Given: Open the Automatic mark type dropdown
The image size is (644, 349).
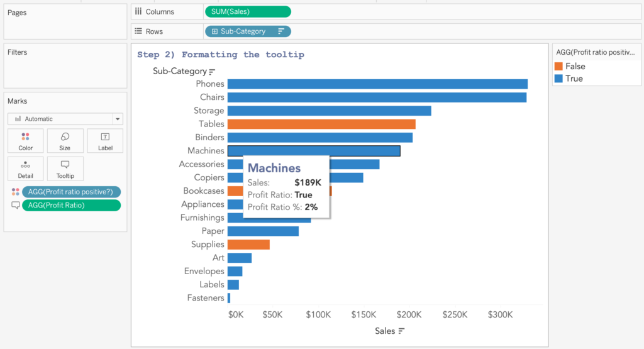Looking at the screenshot, I should point(117,119).
